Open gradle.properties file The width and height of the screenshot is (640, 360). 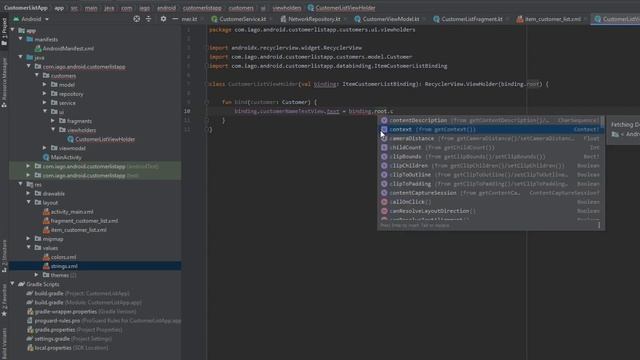tap(74, 330)
